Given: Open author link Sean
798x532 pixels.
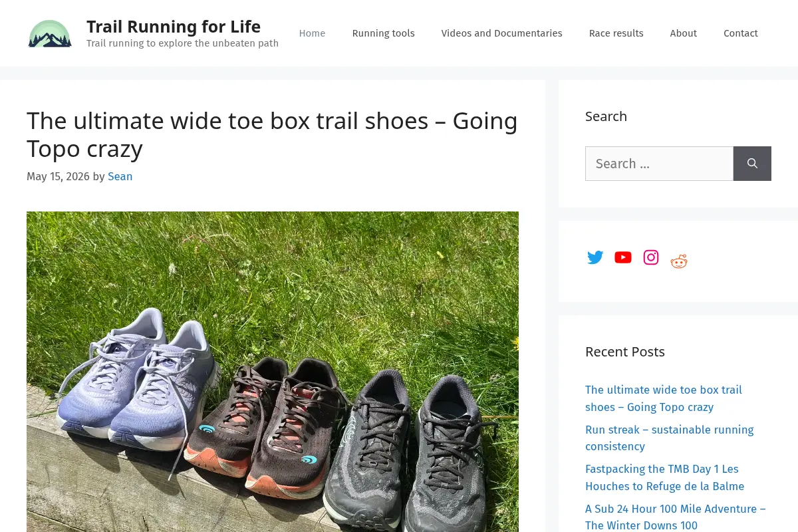Looking at the screenshot, I should pos(120,176).
